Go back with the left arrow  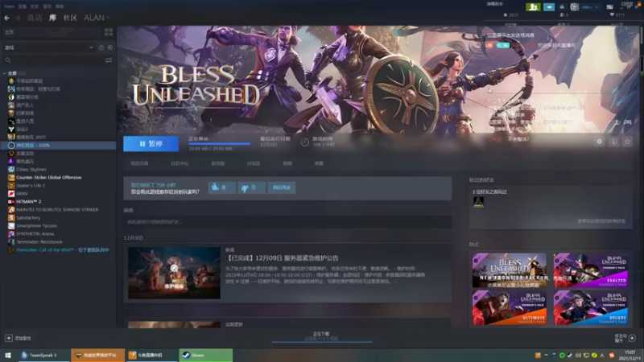7,18
